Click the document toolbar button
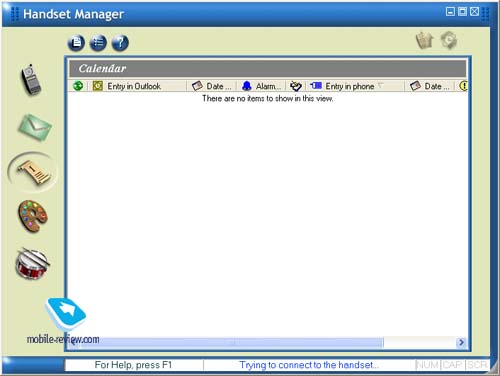 pos(76,43)
